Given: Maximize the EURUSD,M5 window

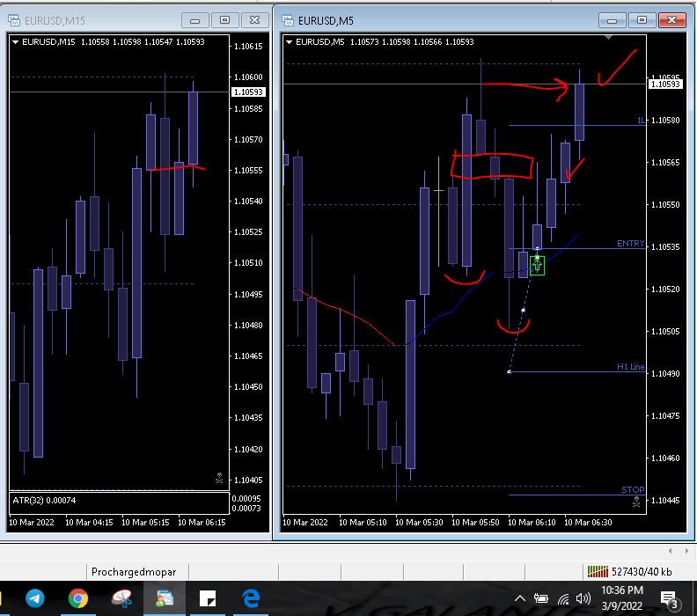Looking at the screenshot, I should (x=642, y=20).
